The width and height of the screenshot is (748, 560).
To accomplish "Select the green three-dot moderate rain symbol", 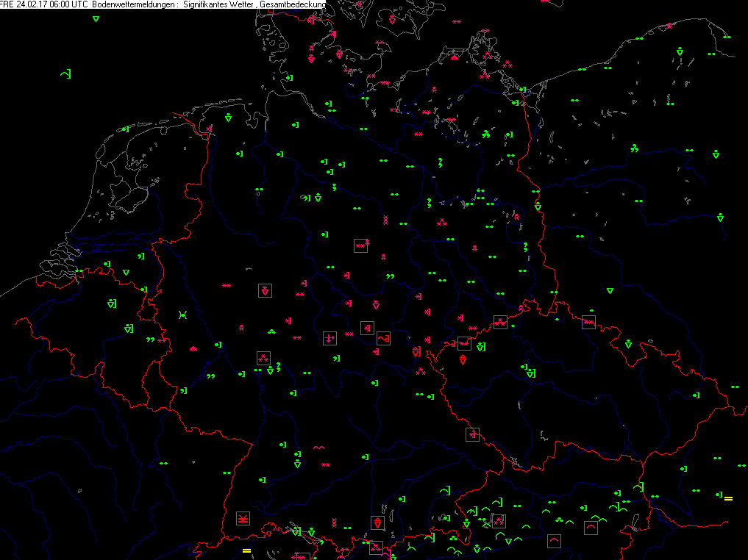I will tap(272, 331).
